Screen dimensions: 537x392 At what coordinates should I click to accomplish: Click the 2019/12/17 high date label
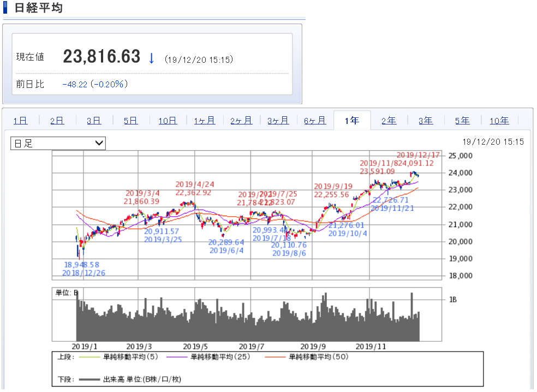pyautogui.click(x=418, y=155)
